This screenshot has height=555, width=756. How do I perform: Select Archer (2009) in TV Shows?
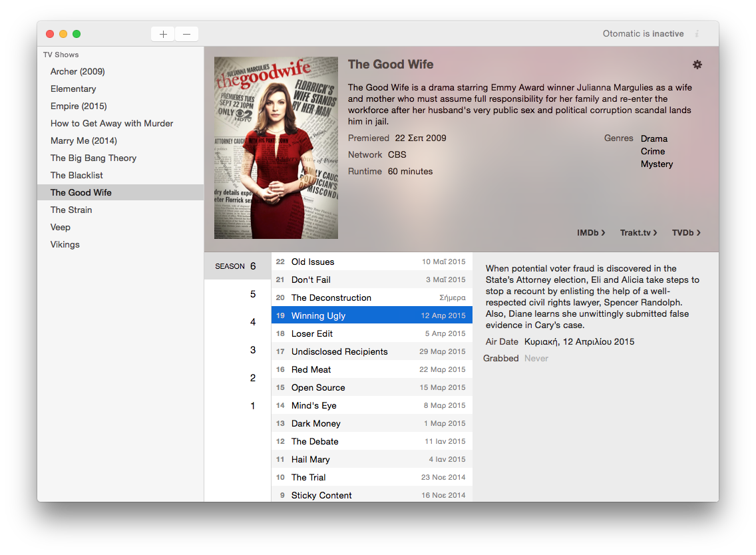(x=120, y=71)
